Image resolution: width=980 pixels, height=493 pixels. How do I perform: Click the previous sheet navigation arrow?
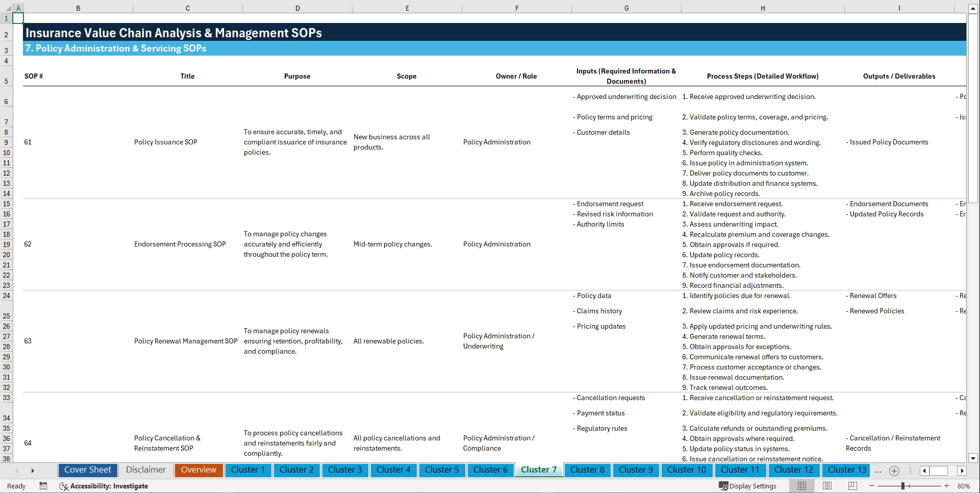17,471
